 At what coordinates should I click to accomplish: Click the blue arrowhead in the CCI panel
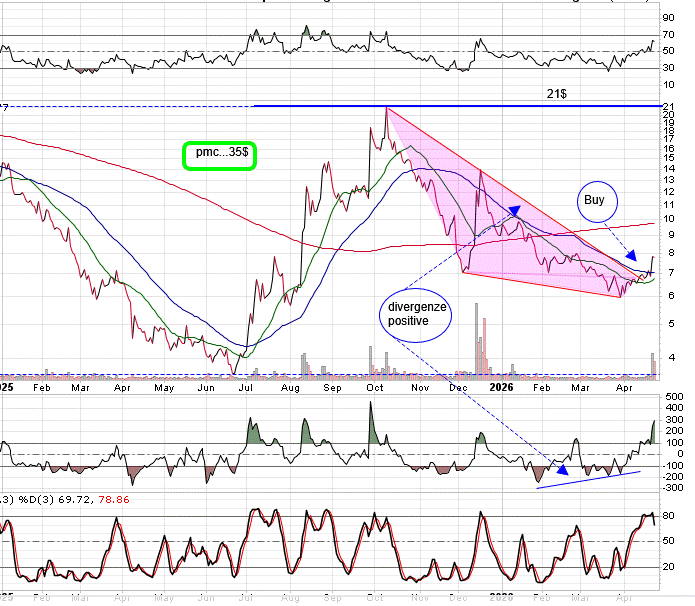pos(563,467)
